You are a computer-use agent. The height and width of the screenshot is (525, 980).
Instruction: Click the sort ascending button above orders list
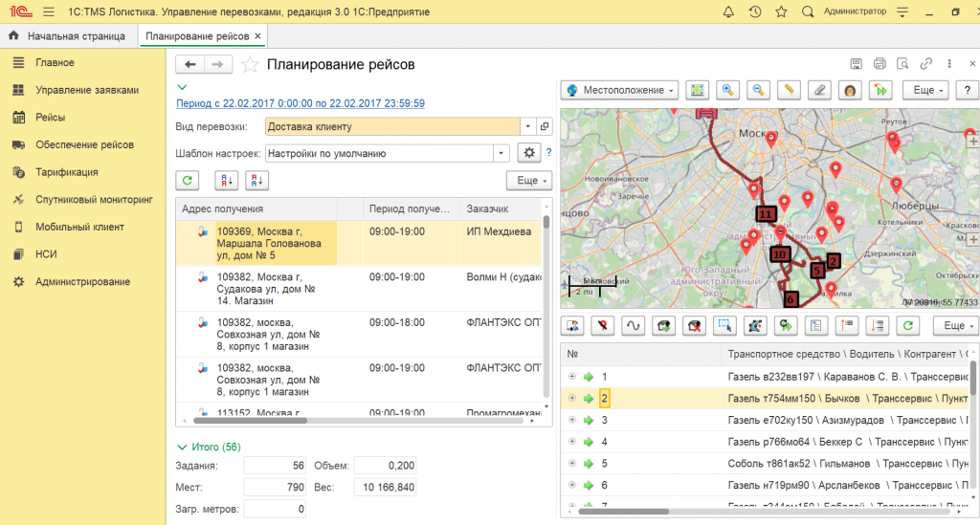(x=227, y=181)
